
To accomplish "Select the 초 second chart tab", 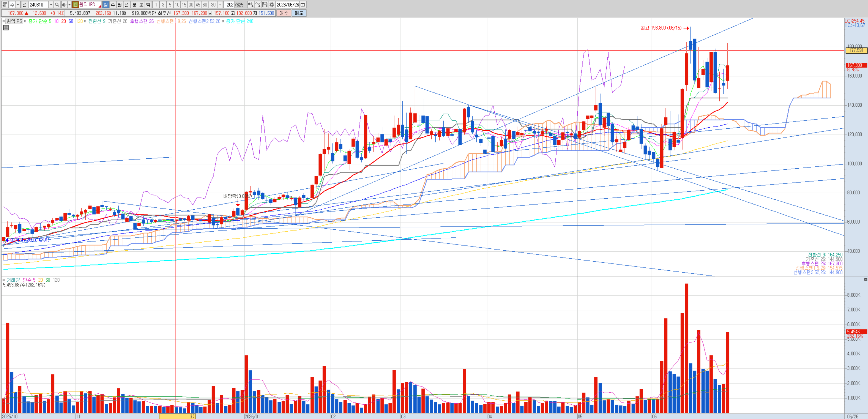I will click(x=142, y=5).
